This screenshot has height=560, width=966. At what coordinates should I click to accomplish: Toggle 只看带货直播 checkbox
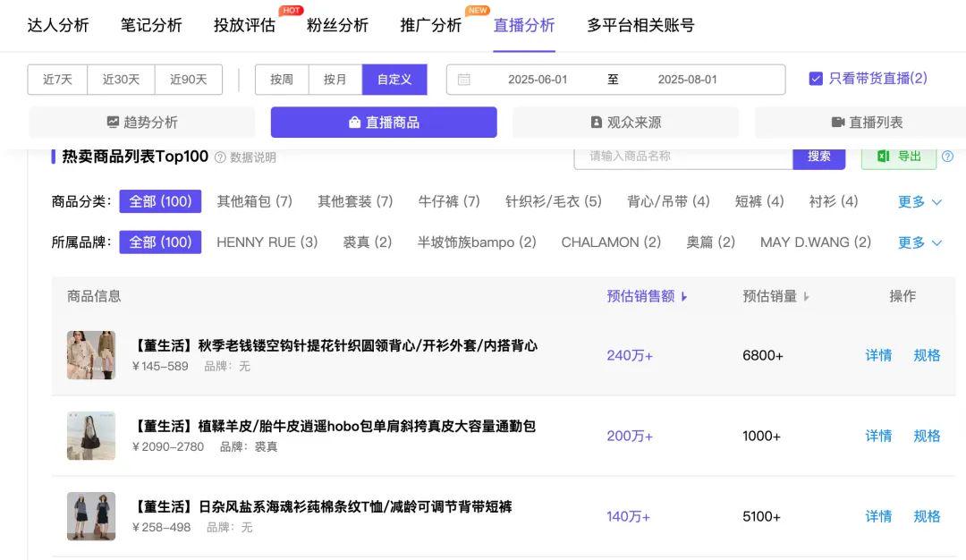pos(816,79)
